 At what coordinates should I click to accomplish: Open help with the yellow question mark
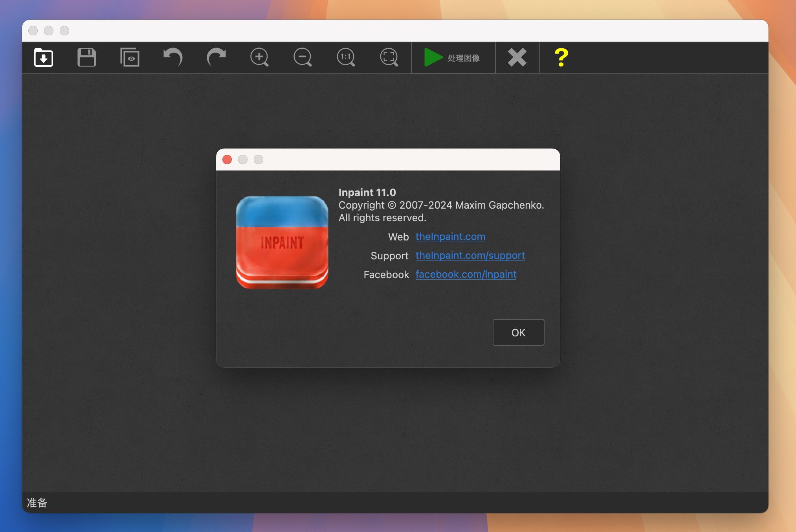(x=561, y=58)
